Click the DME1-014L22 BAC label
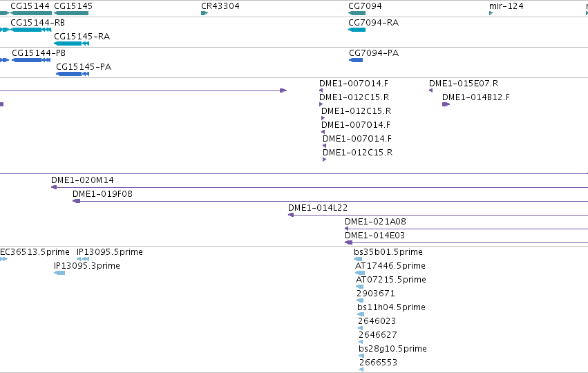 [318, 208]
